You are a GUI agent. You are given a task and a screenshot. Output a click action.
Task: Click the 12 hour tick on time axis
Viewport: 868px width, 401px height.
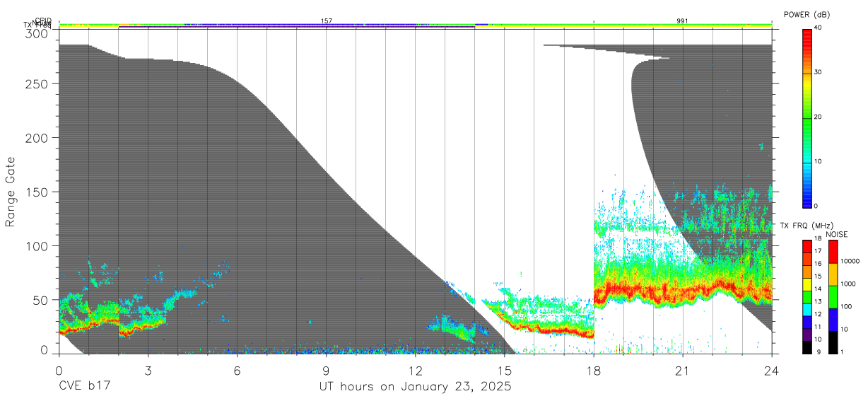coord(416,371)
